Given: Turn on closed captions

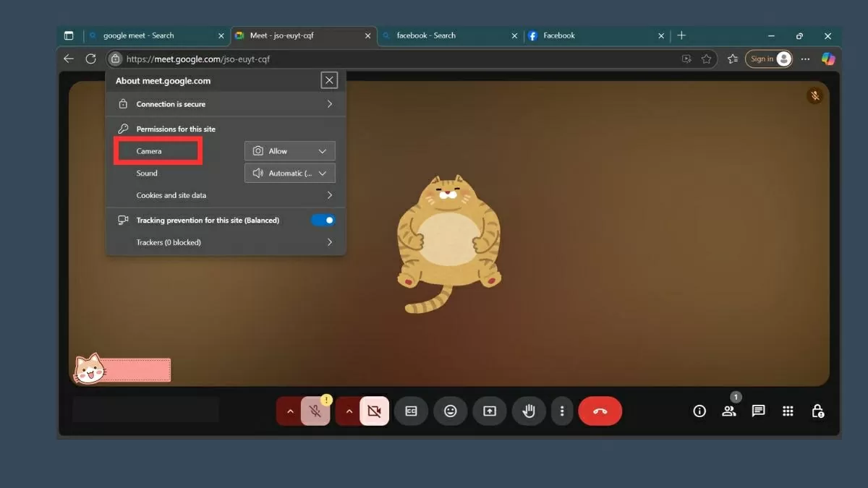Looking at the screenshot, I should pyautogui.click(x=411, y=411).
